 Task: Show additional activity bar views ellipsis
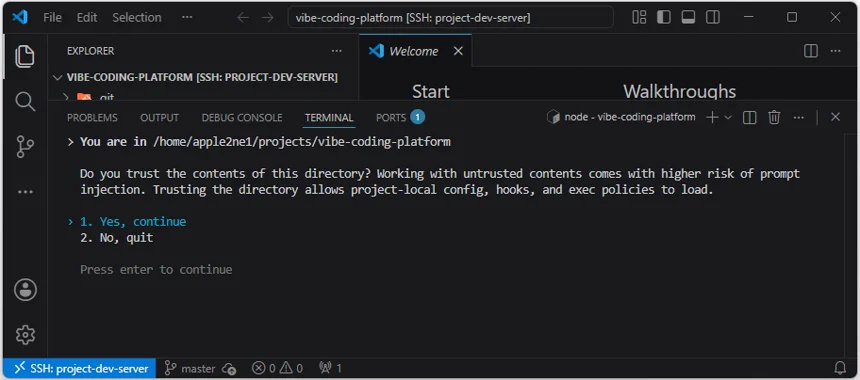(x=25, y=192)
